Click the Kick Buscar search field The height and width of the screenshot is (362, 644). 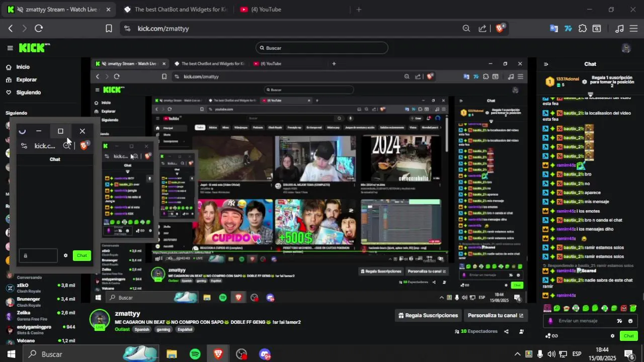[322, 48]
